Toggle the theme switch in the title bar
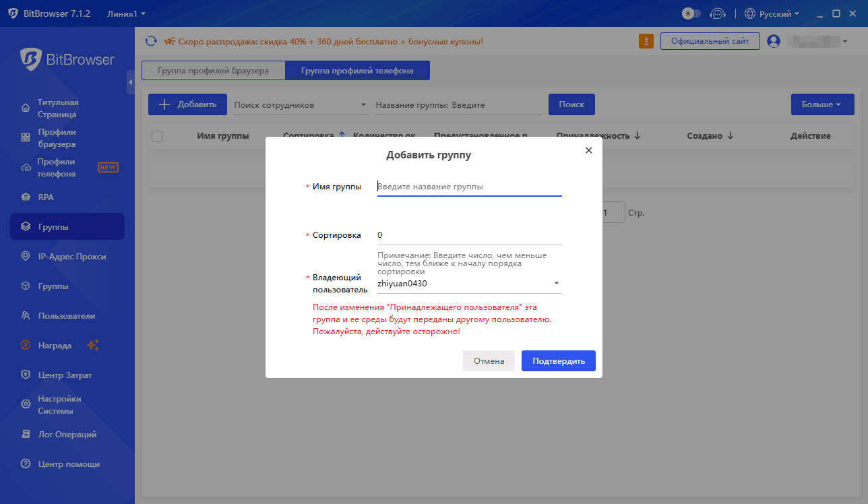This screenshot has width=868, height=504. point(691,13)
